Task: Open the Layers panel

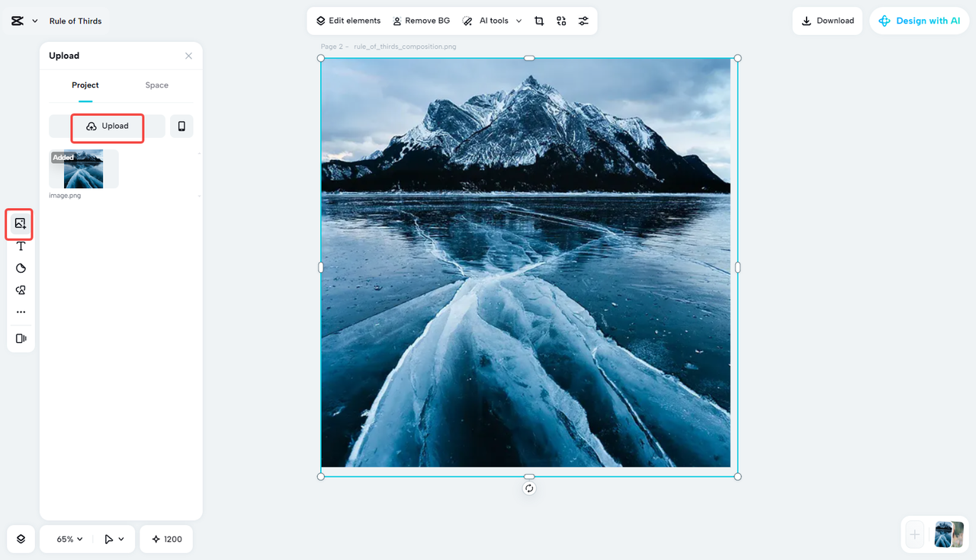Action: point(20,539)
